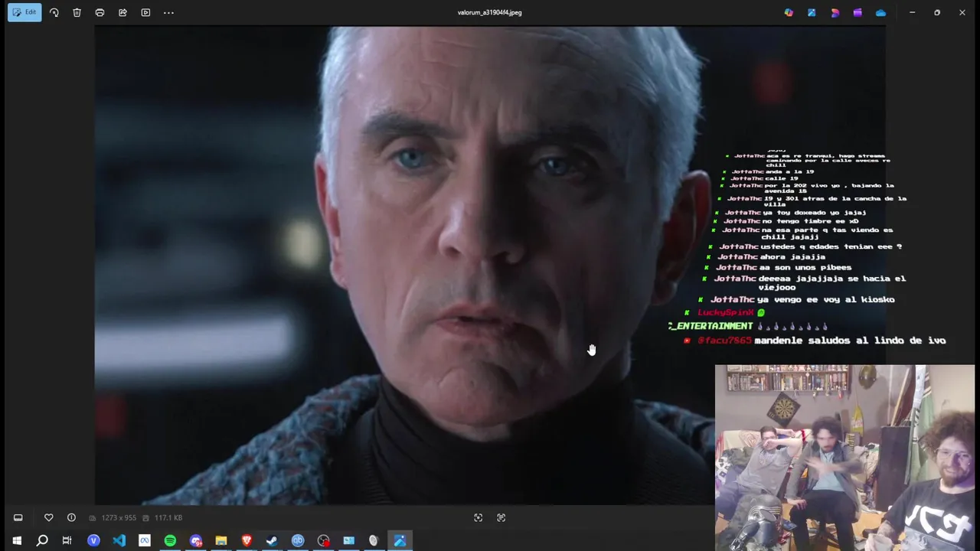Open Microsoft 365 Copilot icon in title bar
Image resolution: width=980 pixels, height=551 pixels.
coord(789,12)
